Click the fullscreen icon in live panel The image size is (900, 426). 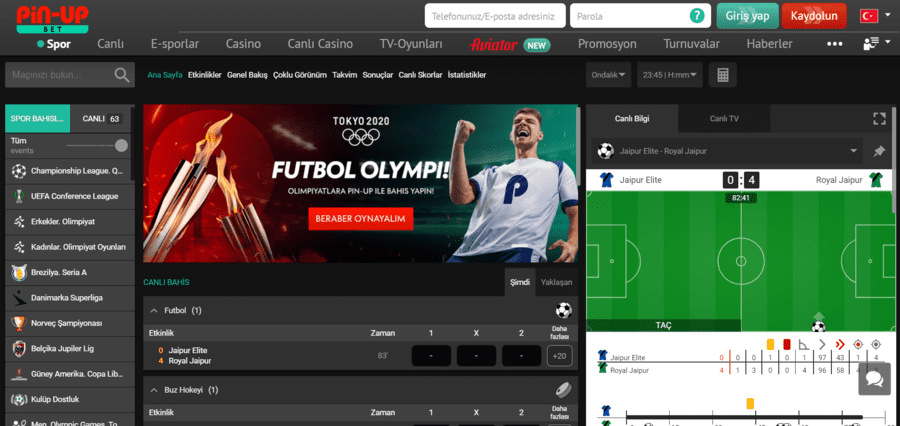(x=879, y=119)
